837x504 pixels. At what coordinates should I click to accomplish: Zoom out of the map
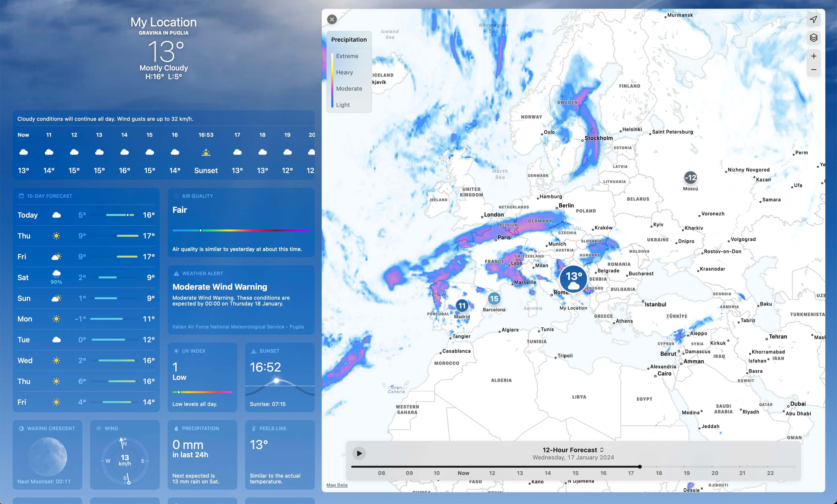[813, 70]
